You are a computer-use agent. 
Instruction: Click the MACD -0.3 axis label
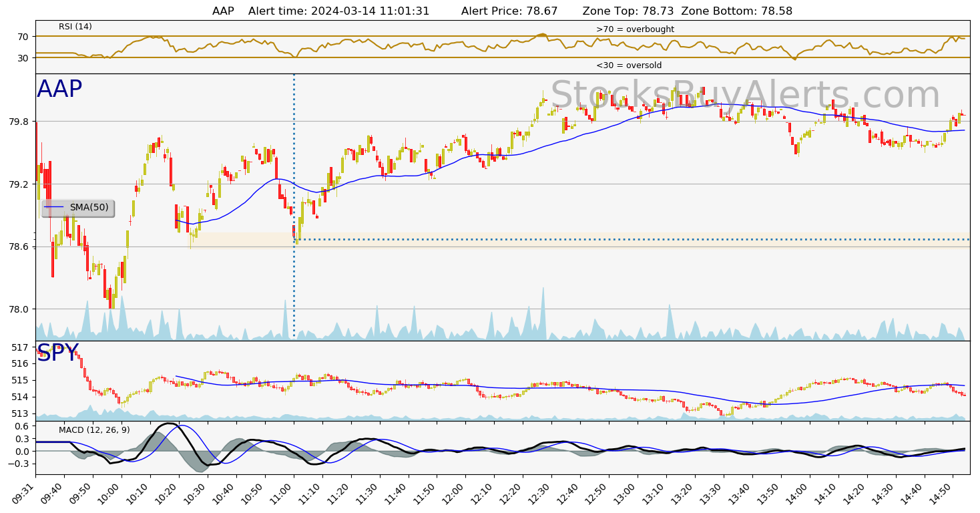point(19,464)
